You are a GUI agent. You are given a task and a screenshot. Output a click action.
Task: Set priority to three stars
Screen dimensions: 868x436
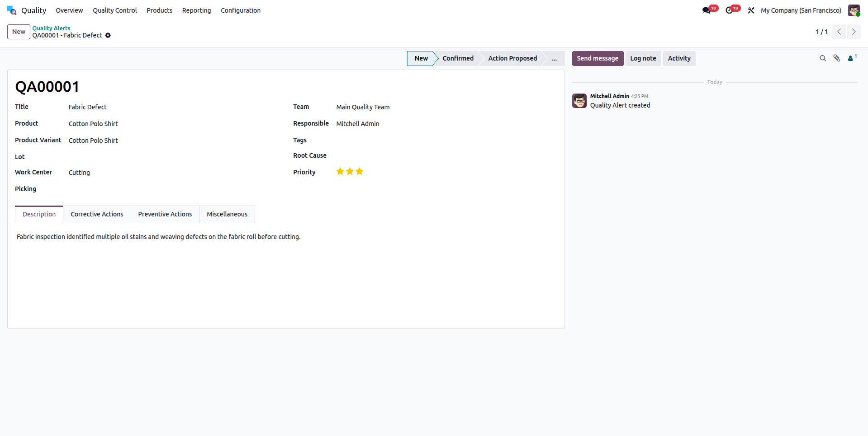(x=360, y=171)
